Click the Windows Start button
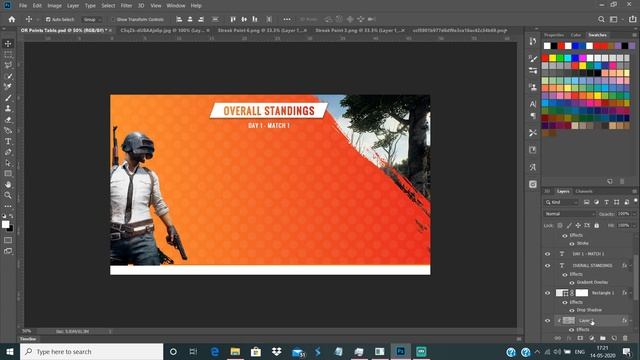Screen dimensions: 640x360 point(10,351)
